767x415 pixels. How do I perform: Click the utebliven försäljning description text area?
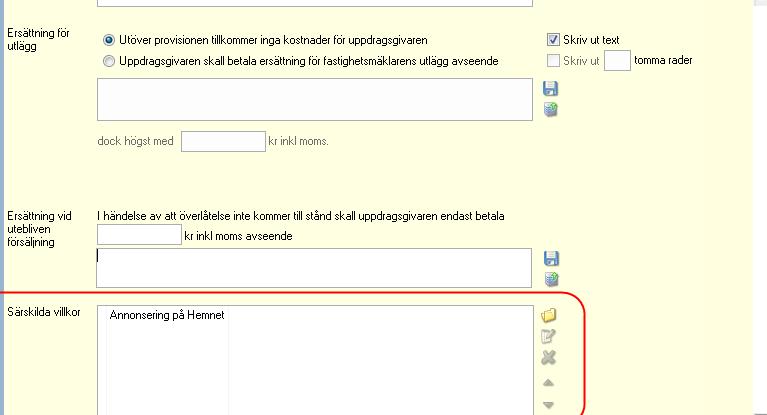point(314,268)
